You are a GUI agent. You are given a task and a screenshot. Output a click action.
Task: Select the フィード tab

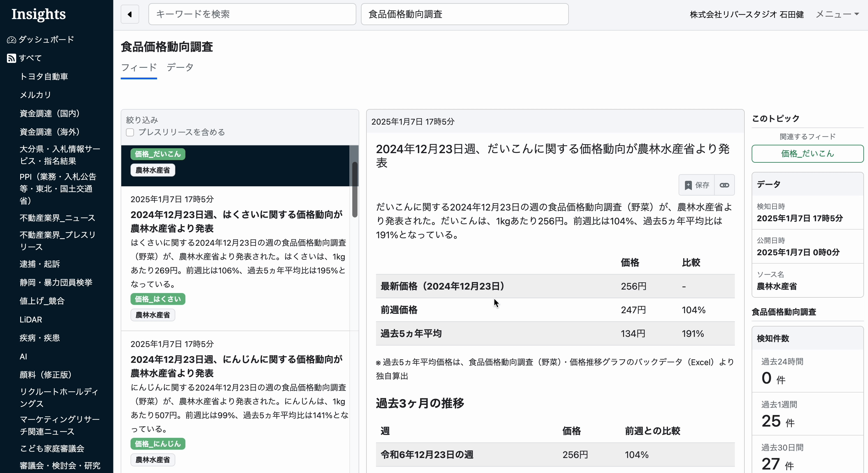(139, 67)
